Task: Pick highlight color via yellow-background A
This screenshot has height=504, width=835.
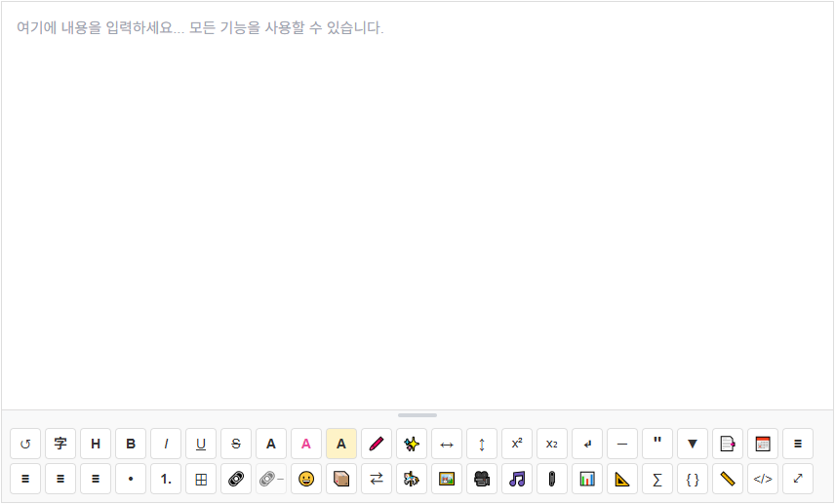Action: point(341,444)
